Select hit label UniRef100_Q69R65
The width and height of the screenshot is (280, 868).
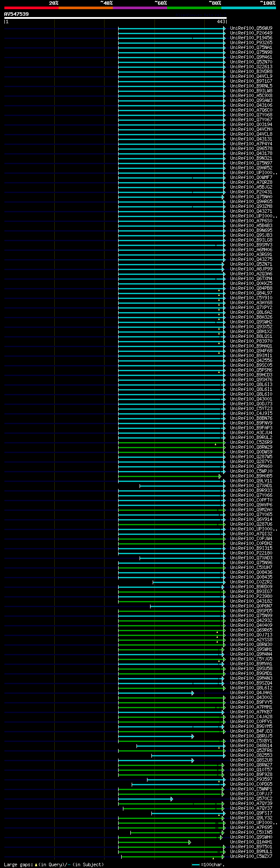251,630
